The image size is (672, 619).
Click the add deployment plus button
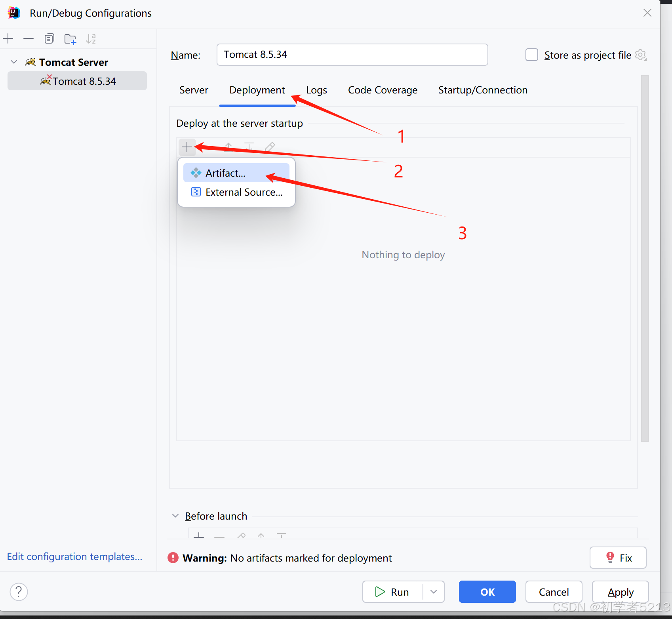pyautogui.click(x=187, y=147)
